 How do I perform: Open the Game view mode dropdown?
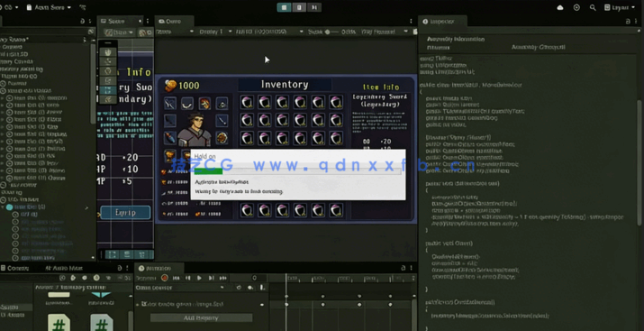(x=175, y=32)
